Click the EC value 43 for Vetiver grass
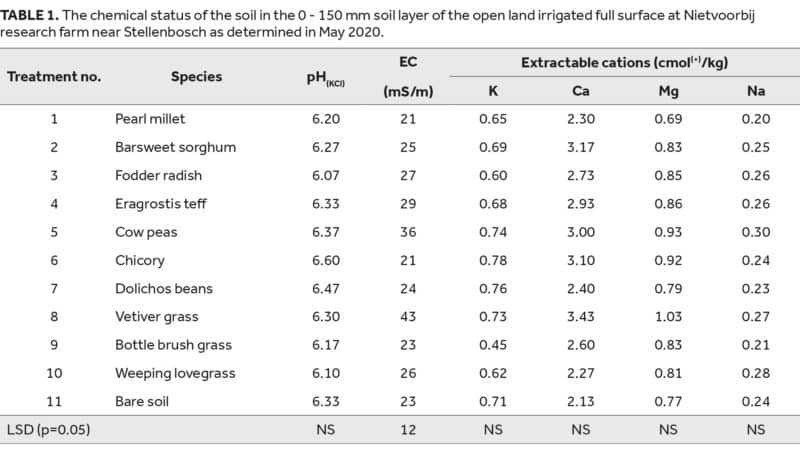The image size is (800, 450). [406, 317]
